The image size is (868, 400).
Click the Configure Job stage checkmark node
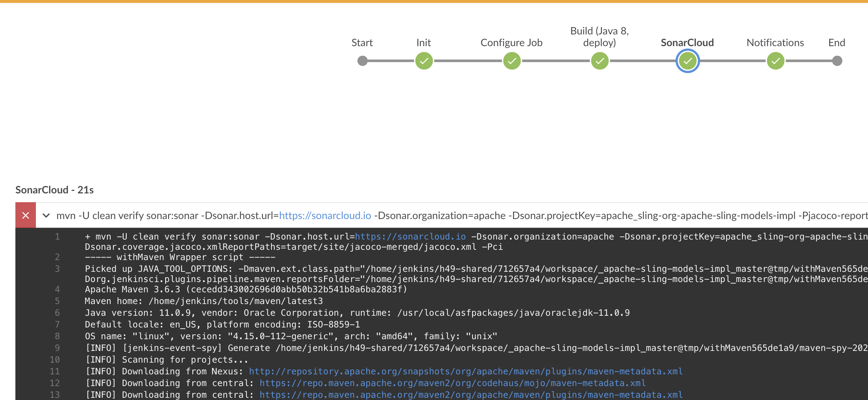click(512, 61)
